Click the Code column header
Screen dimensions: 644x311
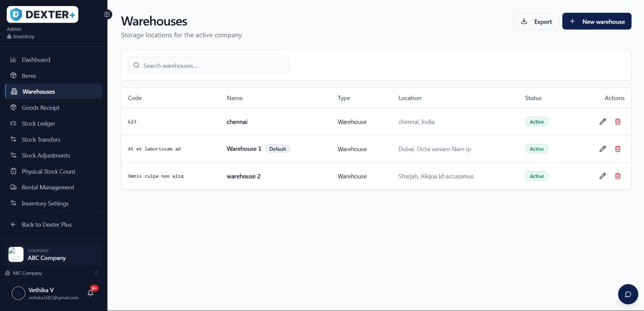point(135,98)
